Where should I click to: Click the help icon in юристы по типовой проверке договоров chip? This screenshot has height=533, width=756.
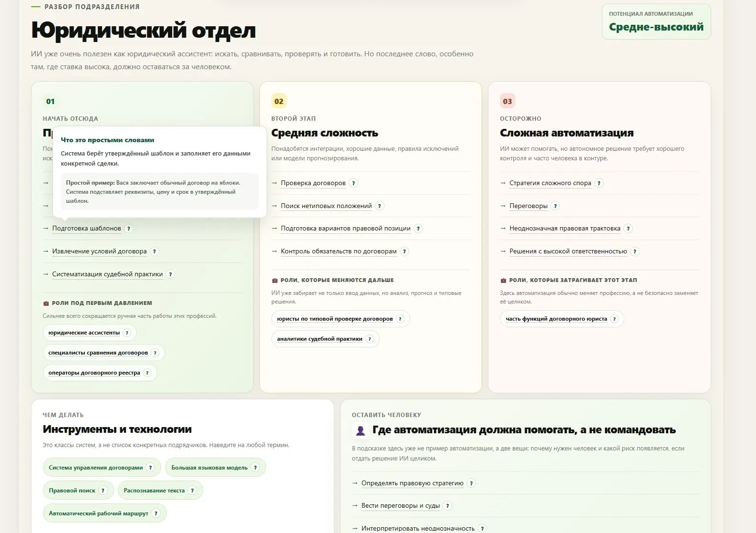coord(400,319)
